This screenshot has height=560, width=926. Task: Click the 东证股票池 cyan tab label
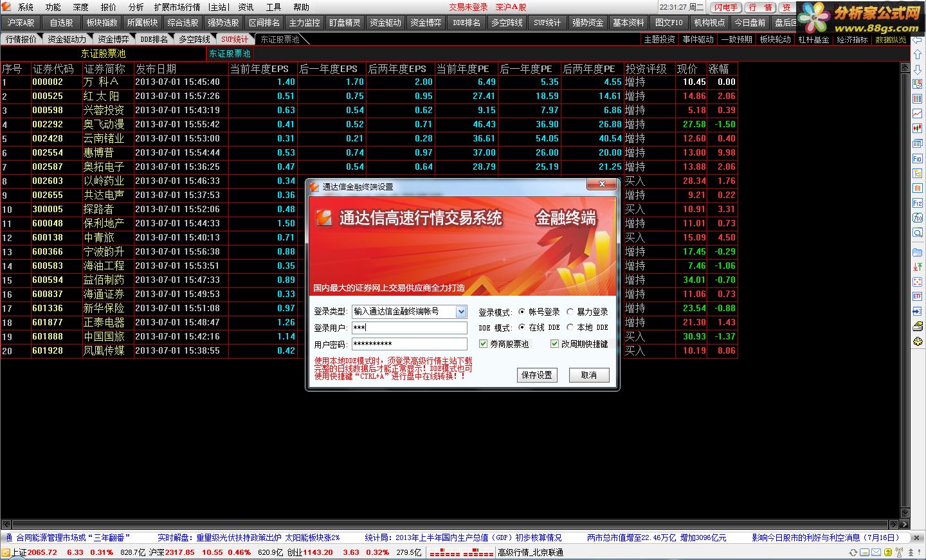(230, 54)
